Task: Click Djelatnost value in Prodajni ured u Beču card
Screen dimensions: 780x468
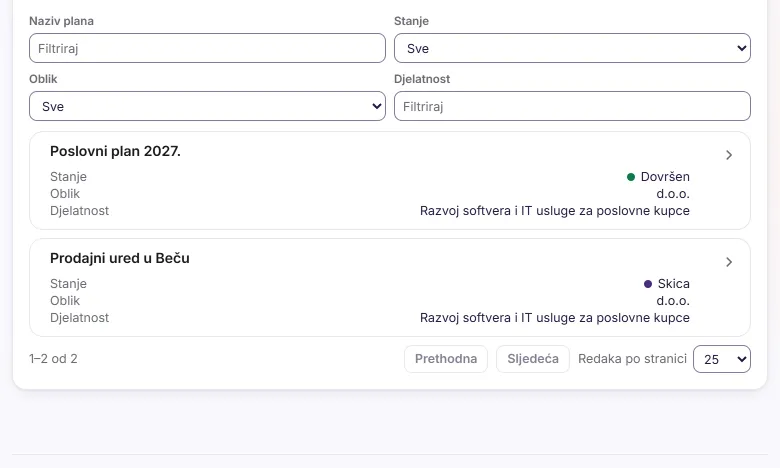Action: coord(555,318)
